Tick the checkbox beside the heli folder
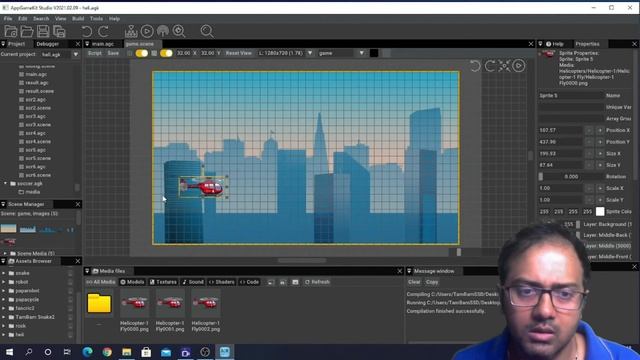This screenshot has width=640, height=360. coord(70,335)
